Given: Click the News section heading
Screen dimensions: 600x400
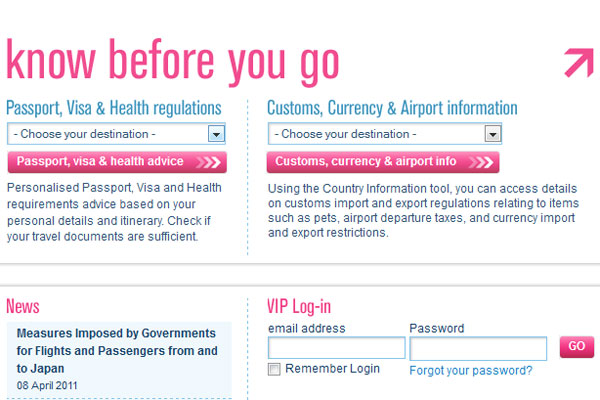Looking at the screenshot, I should (23, 306).
